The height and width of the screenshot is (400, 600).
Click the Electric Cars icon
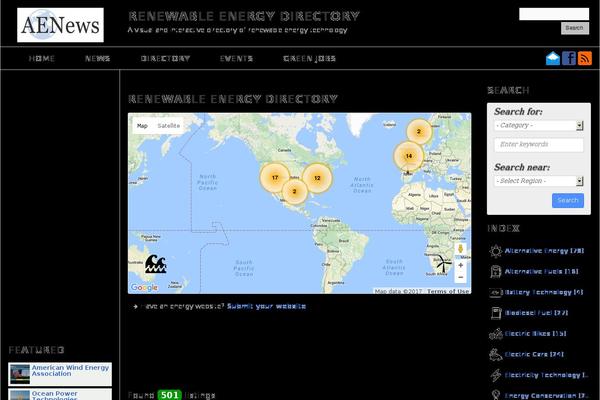tap(496, 355)
